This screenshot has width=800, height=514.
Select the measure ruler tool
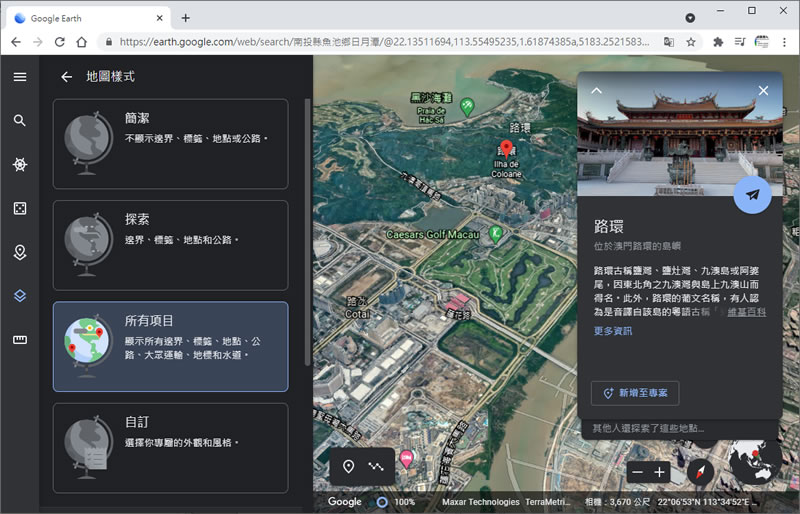click(20, 339)
